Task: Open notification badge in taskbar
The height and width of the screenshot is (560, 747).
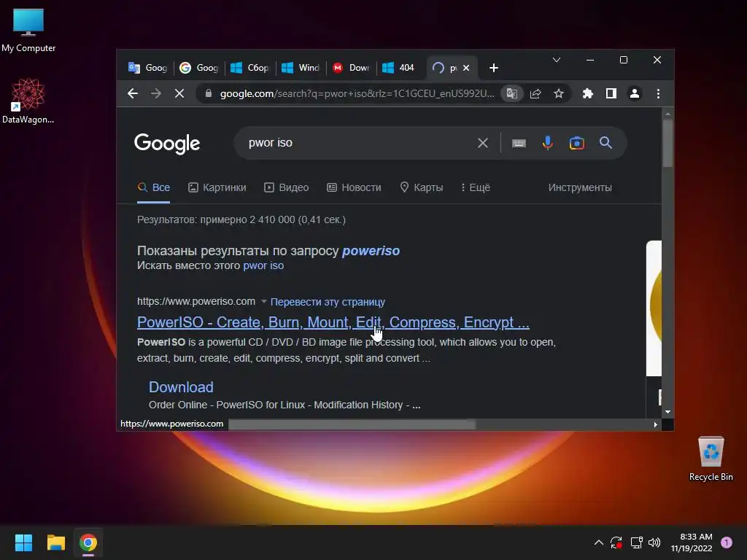Action: pyautogui.click(x=727, y=542)
